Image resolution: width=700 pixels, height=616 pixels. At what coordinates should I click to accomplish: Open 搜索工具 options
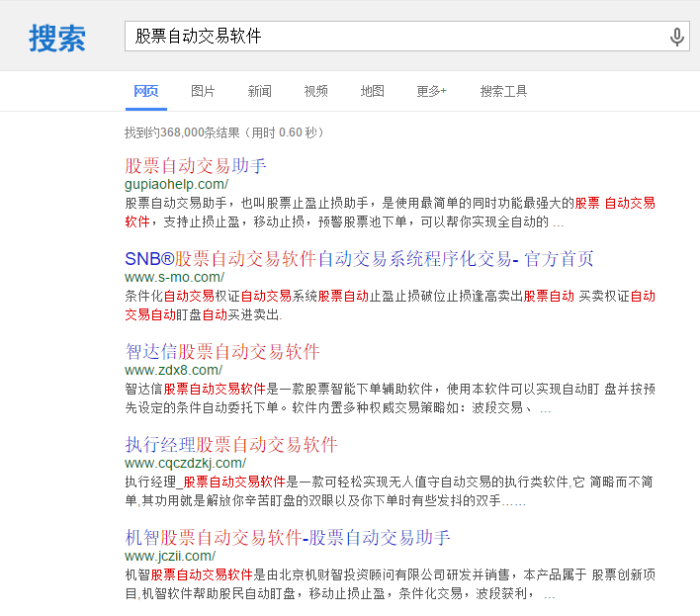(503, 91)
